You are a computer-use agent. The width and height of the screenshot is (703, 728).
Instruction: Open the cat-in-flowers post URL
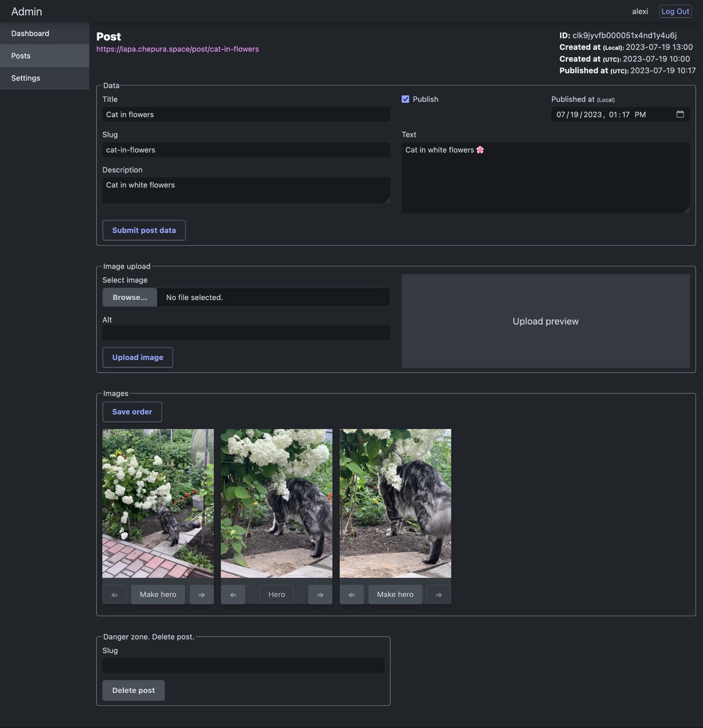[177, 49]
